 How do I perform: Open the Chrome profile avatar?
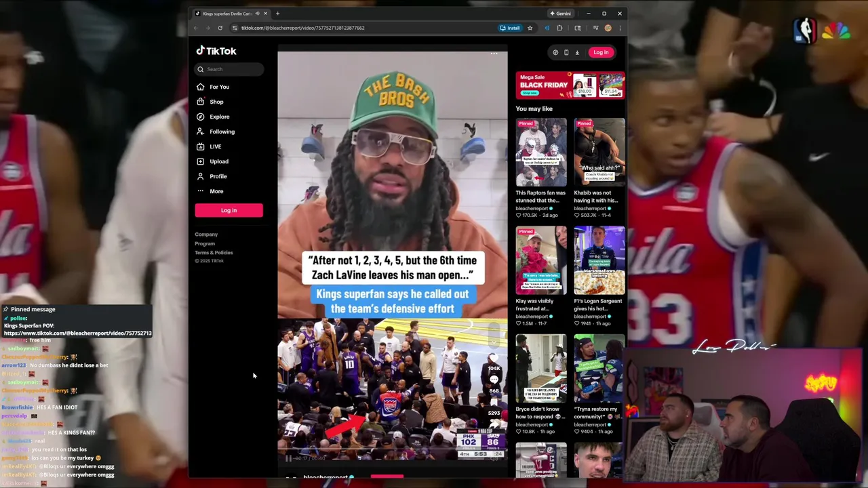pyautogui.click(x=608, y=28)
